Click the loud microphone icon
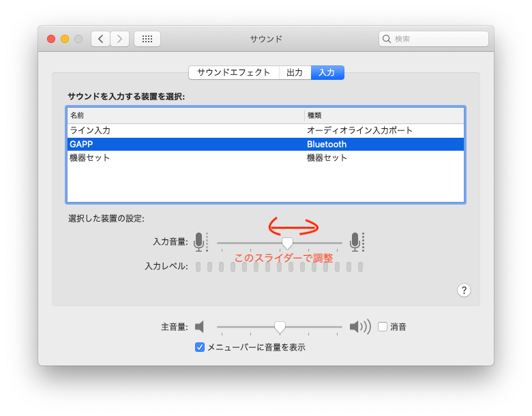Image resolution: width=532 pixels, height=416 pixels. [355, 241]
